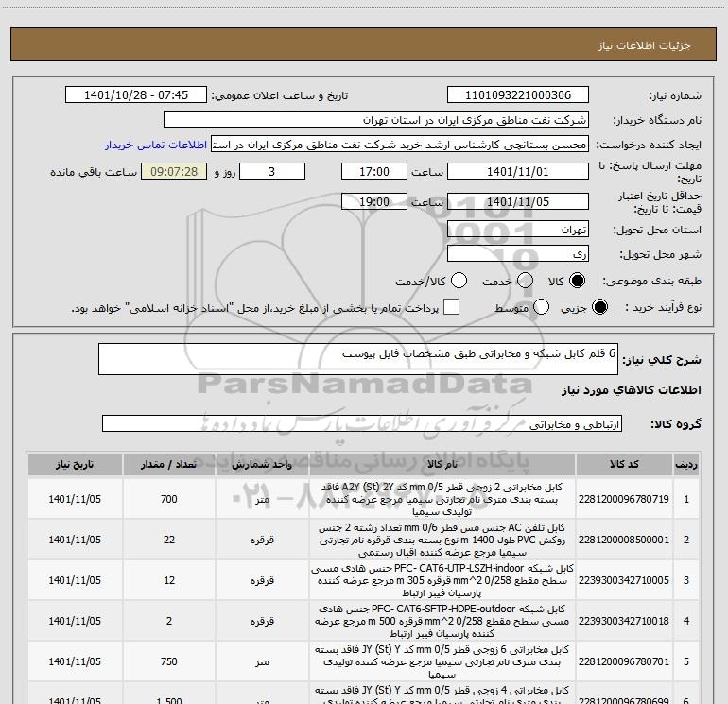Click the unit قرقره in row 2
The width and height of the screenshot is (728, 704).
(262, 540)
